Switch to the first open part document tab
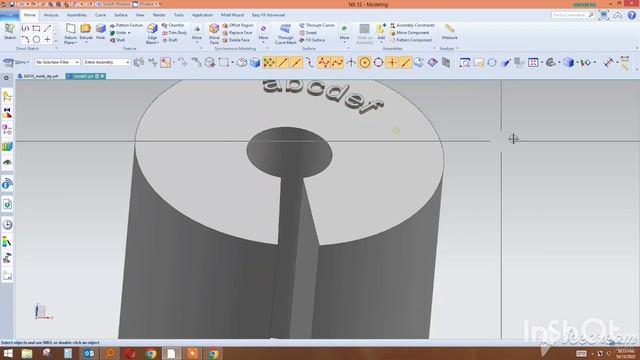Image resolution: width=640 pixels, height=360 pixels. coord(38,76)
